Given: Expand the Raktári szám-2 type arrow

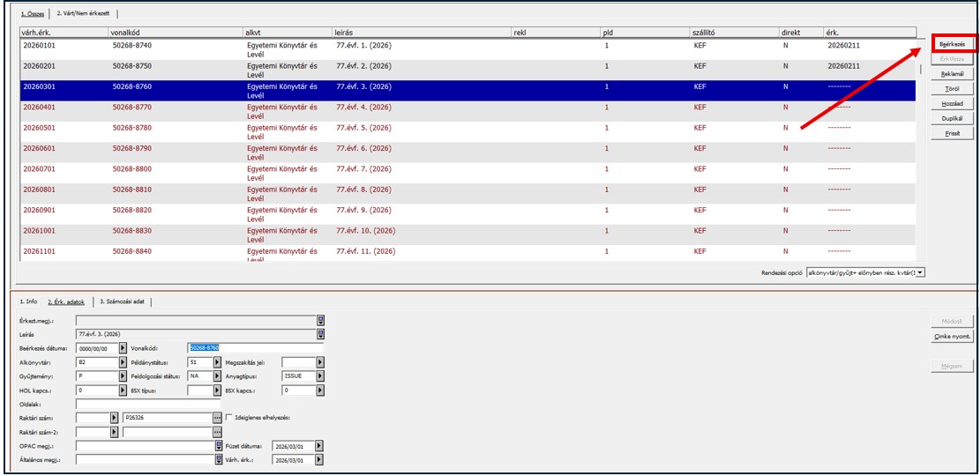Looking at the screenshot, I should (x=115, y=432).
